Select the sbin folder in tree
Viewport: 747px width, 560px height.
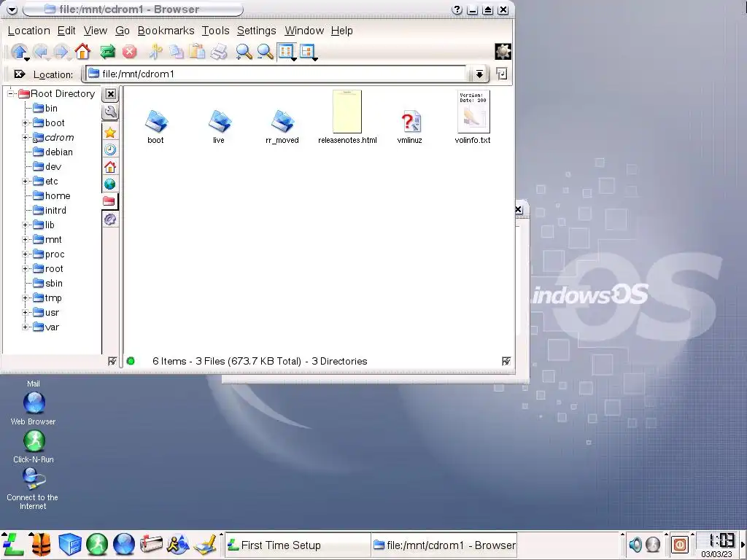click(x=47, y=284)
